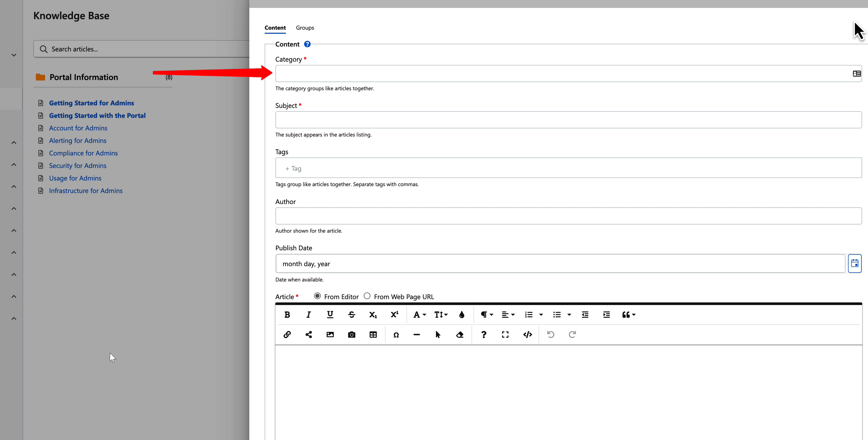Open the text alignment dropdown
The width and height of the screenshot is (868, 440).
pos(508,314)
